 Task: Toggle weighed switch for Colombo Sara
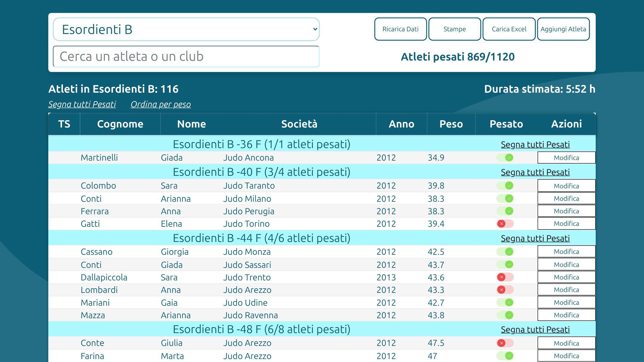(505, 186)
